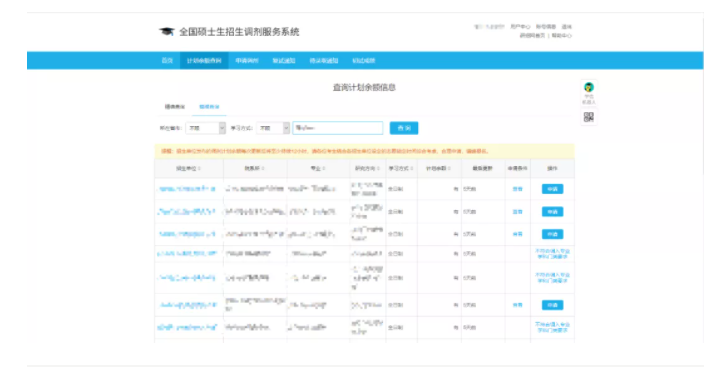Switch to the unselected left query tab

175,107
